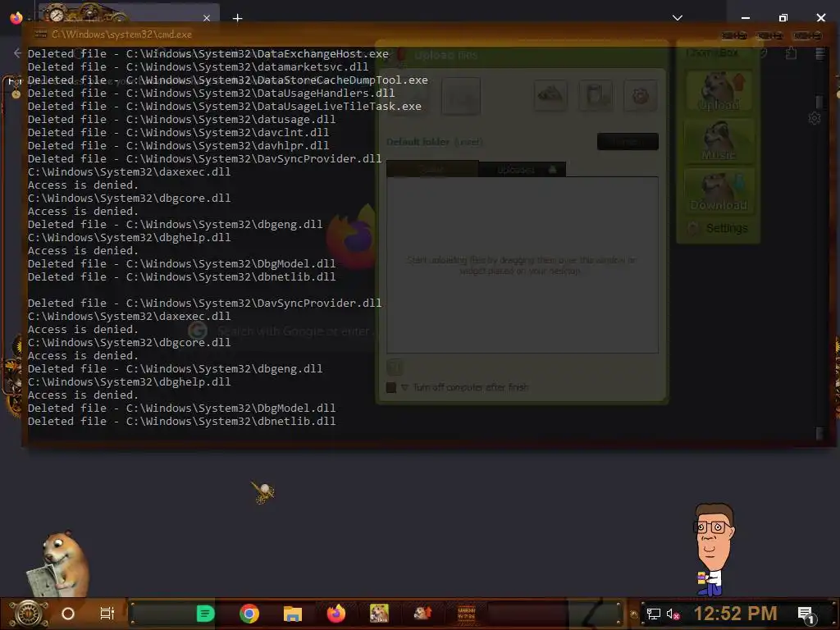Close the current Firefox tab
This screenshot has height=630, width=840.
(207, 18)
